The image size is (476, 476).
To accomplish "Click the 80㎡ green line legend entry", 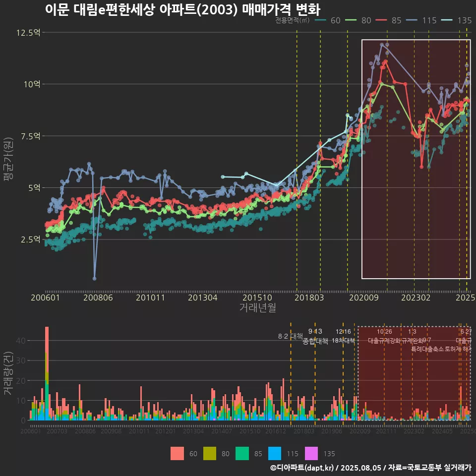I will point(358,20).
